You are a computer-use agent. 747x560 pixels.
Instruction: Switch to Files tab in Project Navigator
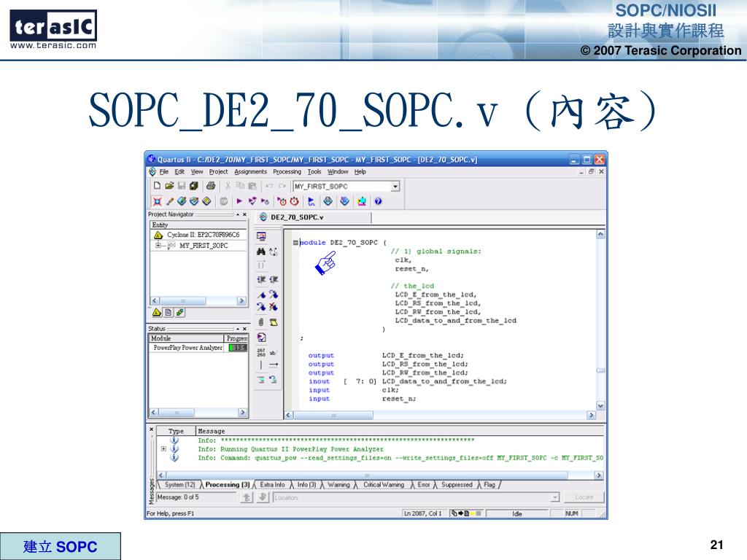point(169,312)
